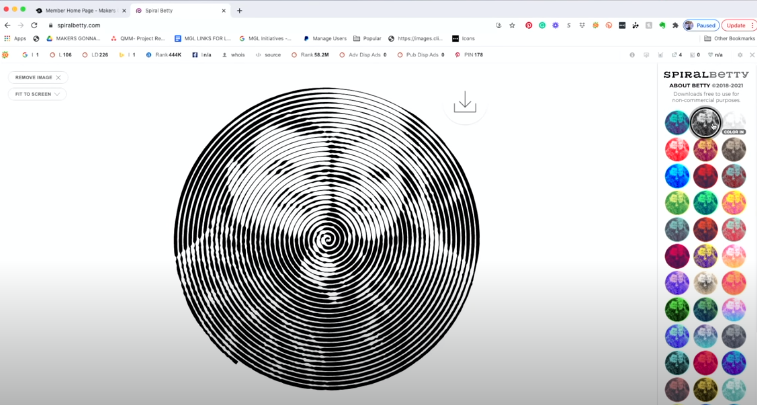This screenshot has height=405, width=757.
Task: Open the QMM- Project bookmark
Action: [138, 38]
